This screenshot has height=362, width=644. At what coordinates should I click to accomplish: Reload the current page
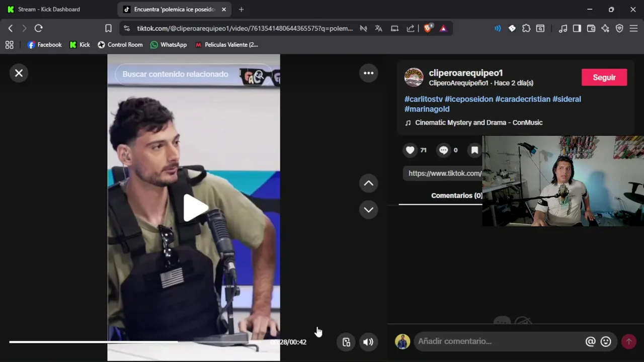point(39,29)
